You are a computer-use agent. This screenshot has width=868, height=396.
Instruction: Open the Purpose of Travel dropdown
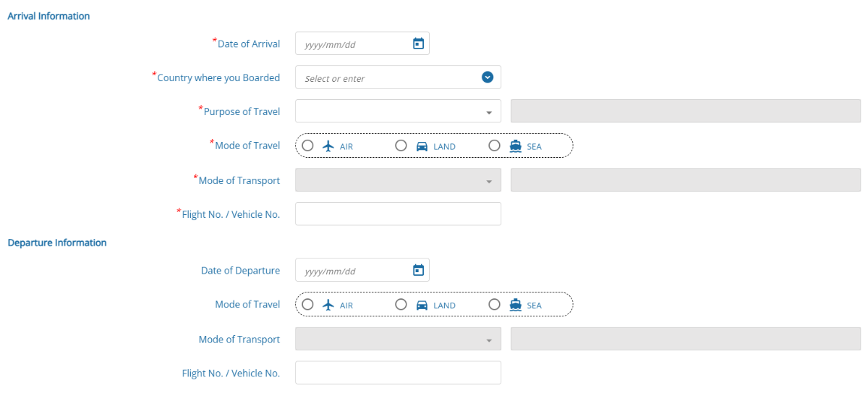[x=398, y=111]
